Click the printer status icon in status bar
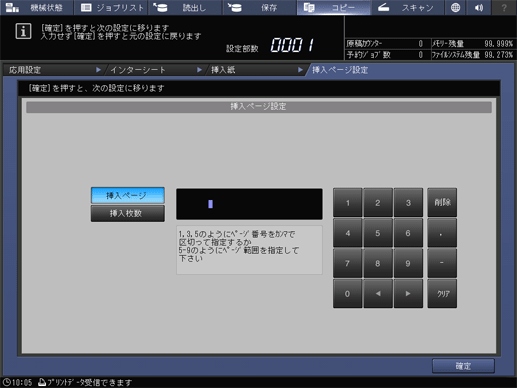Viewport: 517px width, 388px height. (x=42, y=382)
